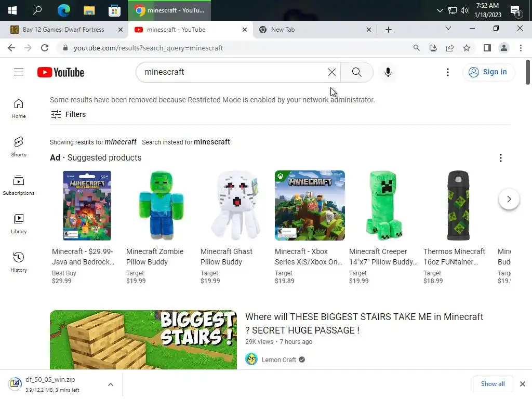Viewport: 532px width, 399px height.
Task: Open Minecraft Java and Bedrock product image
Action: 87,205
